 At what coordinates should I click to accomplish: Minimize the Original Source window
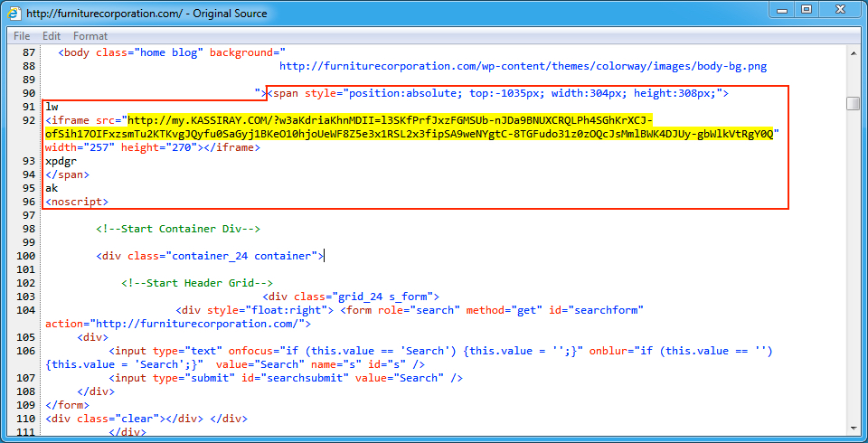tap(781, 9)
